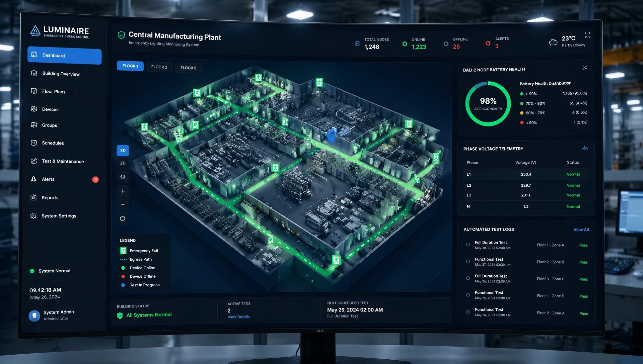643x364 pixels.
Task: Click the Luminaire triangle logo
Action: click(x=35, y=31)
